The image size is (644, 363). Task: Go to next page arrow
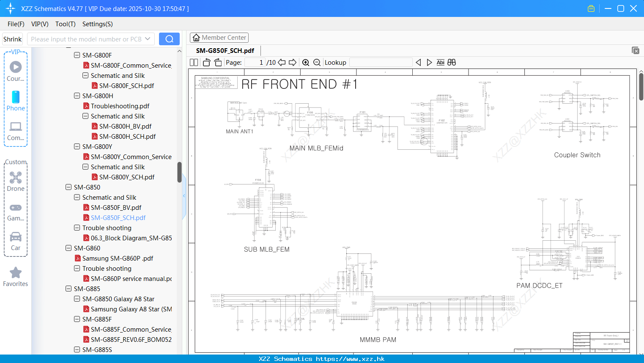tap(293, 62)
